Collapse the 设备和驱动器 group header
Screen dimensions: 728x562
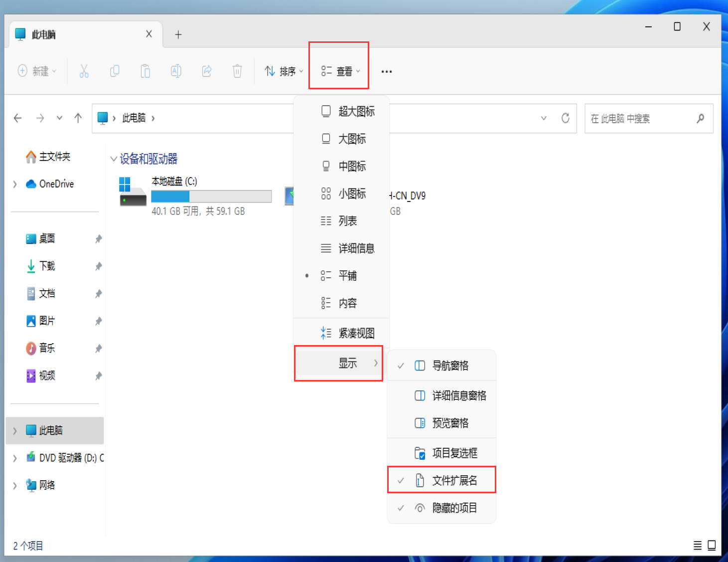tap(114, 159)
